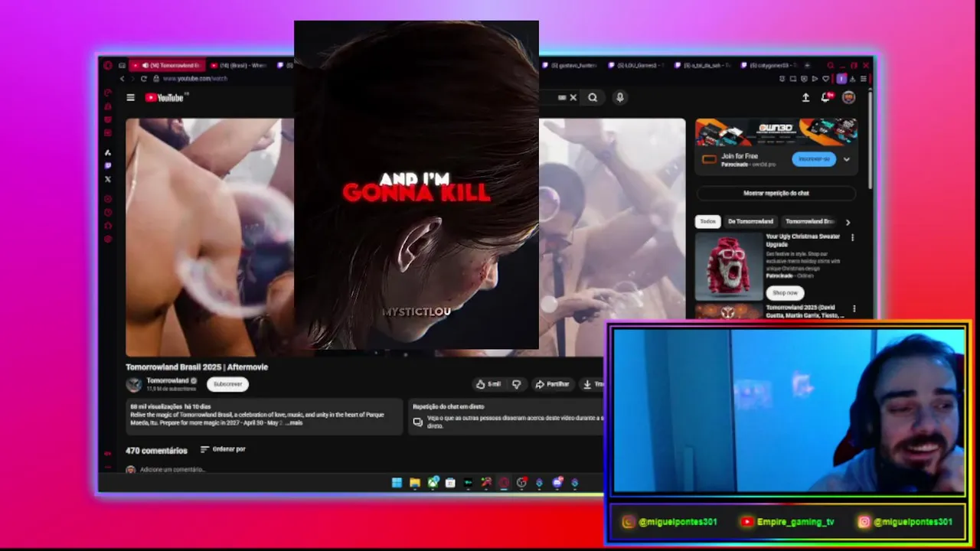Reload the YouTube page
The width and height of the screenshot is (980, 551).
point(144,78)
